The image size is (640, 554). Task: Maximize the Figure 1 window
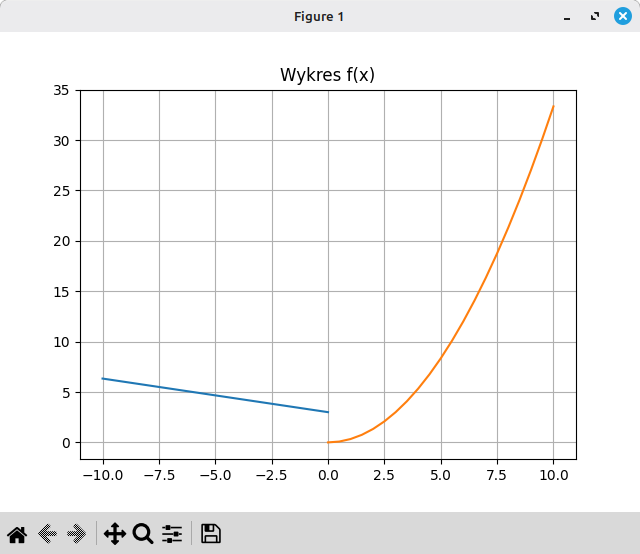595,16
